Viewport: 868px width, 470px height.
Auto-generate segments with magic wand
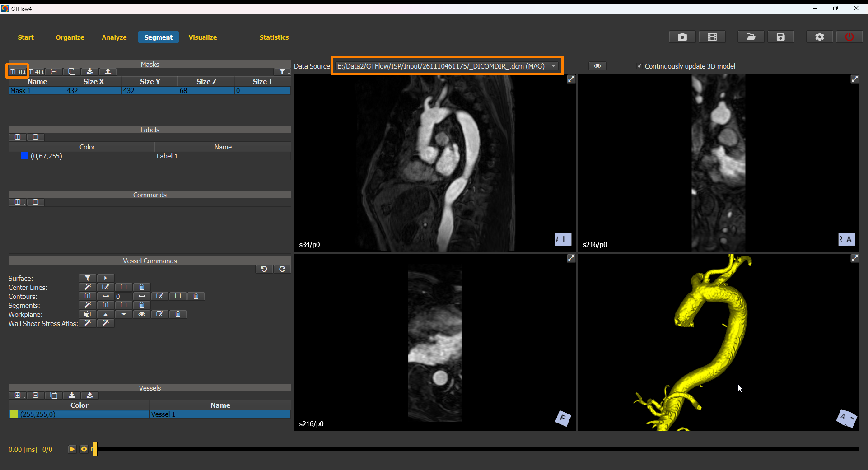click(88, 305)
